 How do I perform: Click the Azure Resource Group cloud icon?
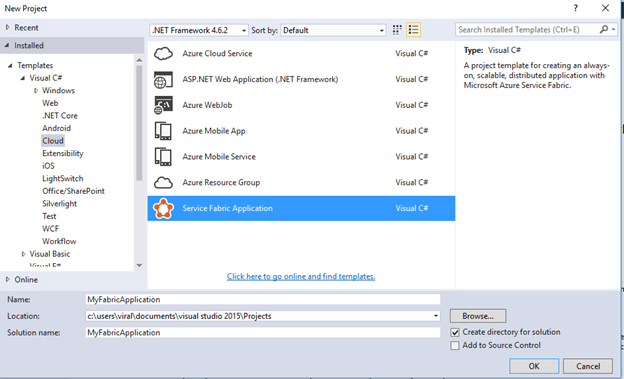pos(163,183)
